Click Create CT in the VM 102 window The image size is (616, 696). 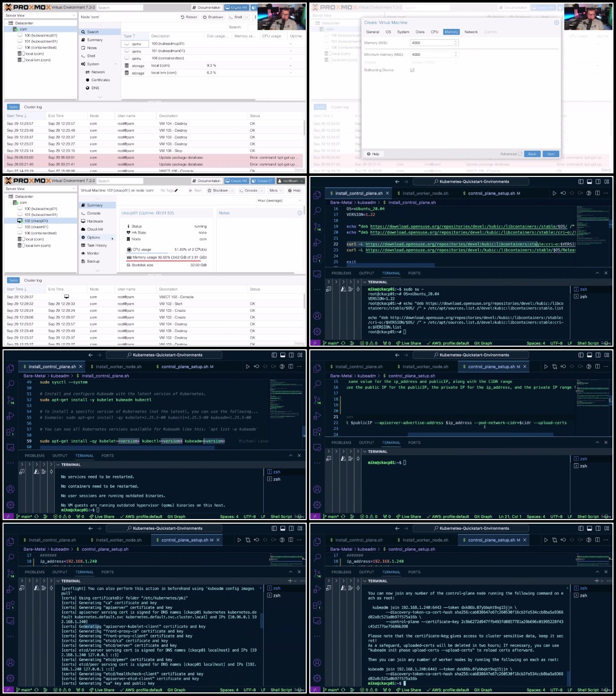(x=263, y=181)
